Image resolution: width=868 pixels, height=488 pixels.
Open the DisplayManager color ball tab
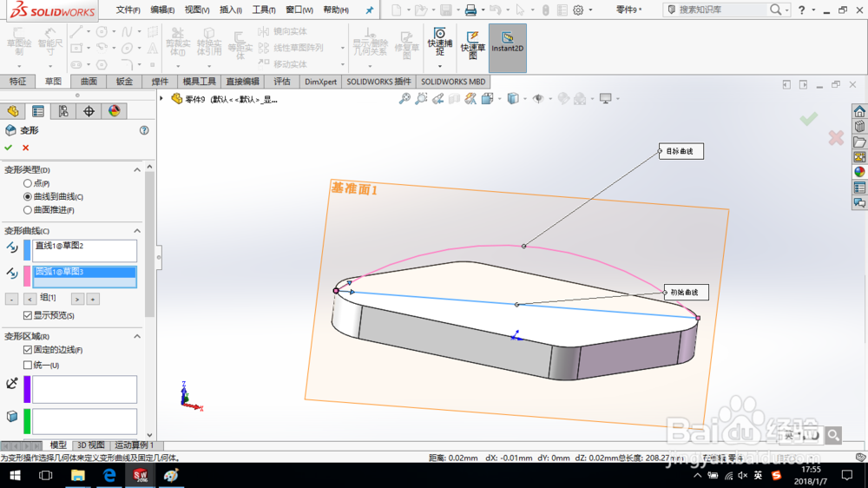[x=114, y=111]
